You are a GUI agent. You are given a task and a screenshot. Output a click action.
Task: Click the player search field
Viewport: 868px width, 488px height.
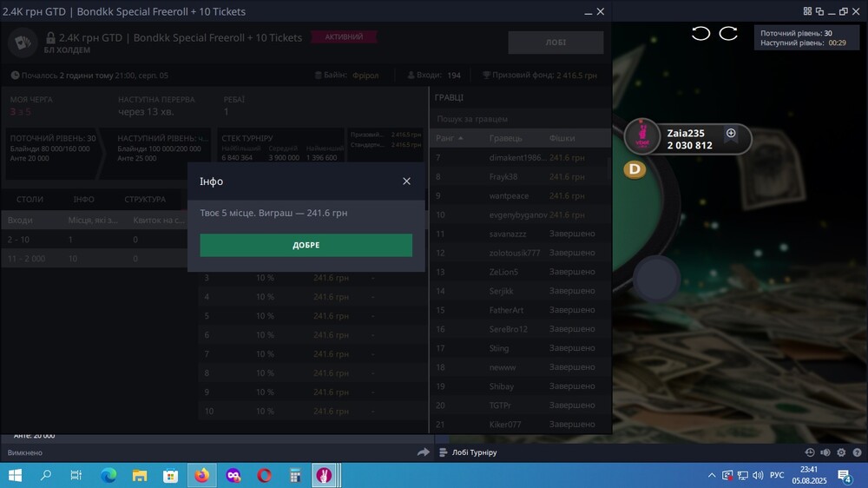click(519, 119)
